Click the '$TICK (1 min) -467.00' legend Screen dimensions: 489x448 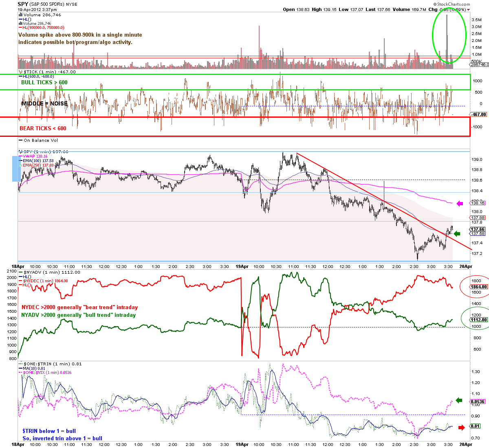coord(48,72)
